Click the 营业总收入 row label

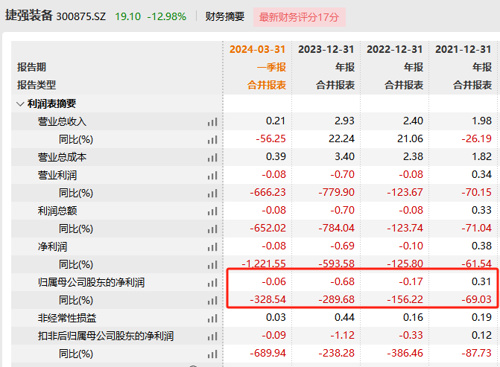tap(62, 121)
